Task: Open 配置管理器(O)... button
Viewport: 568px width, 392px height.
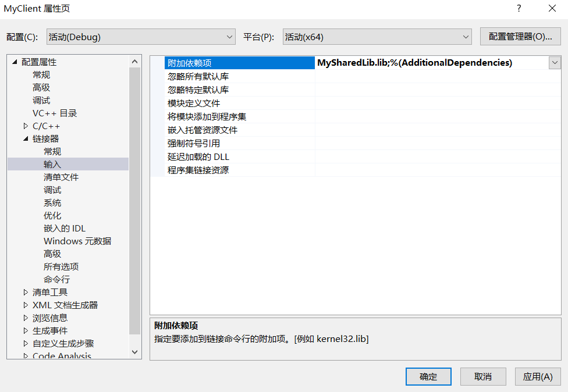Action: point(520,37)
